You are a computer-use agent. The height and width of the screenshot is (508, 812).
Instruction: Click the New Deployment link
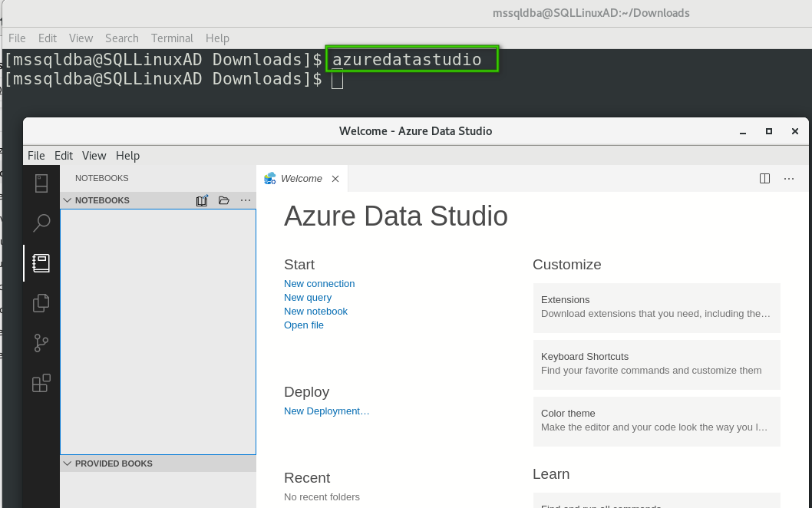[x=326, y=411]
